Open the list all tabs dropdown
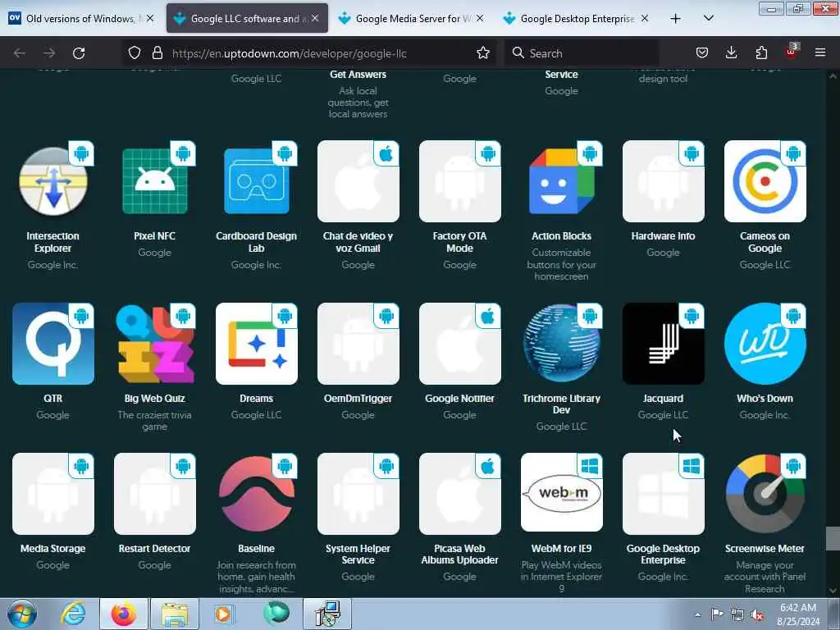 point(708,18)
